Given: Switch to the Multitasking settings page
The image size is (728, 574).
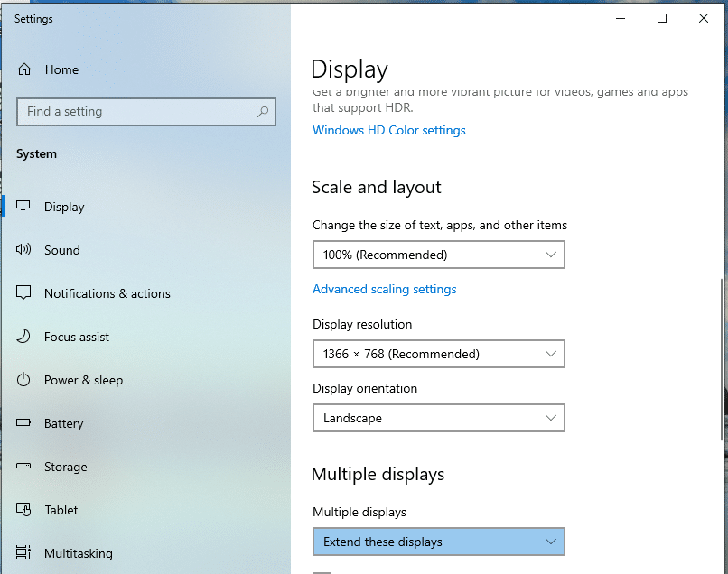Looking at the screenshot, I should pyautogui.click(x=78, y=553).
